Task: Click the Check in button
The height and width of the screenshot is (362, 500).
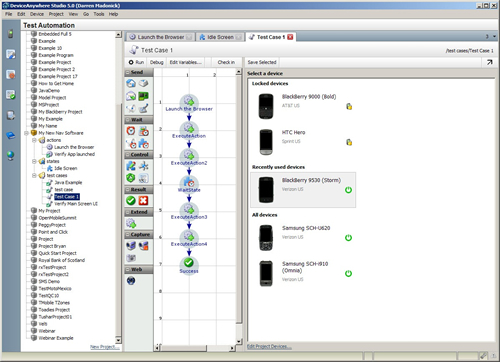Action: pos(226,62)
